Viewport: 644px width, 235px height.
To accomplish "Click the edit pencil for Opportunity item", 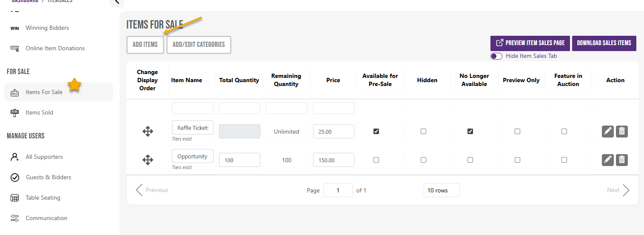I will 608,160.
